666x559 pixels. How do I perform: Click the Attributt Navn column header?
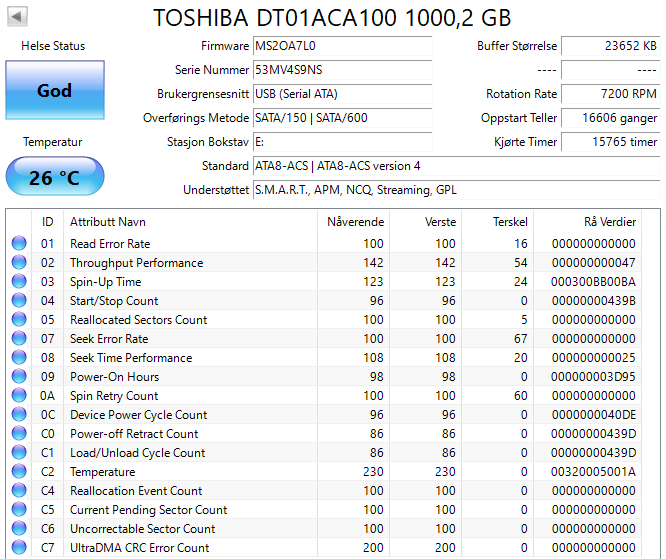click(107, 222)
